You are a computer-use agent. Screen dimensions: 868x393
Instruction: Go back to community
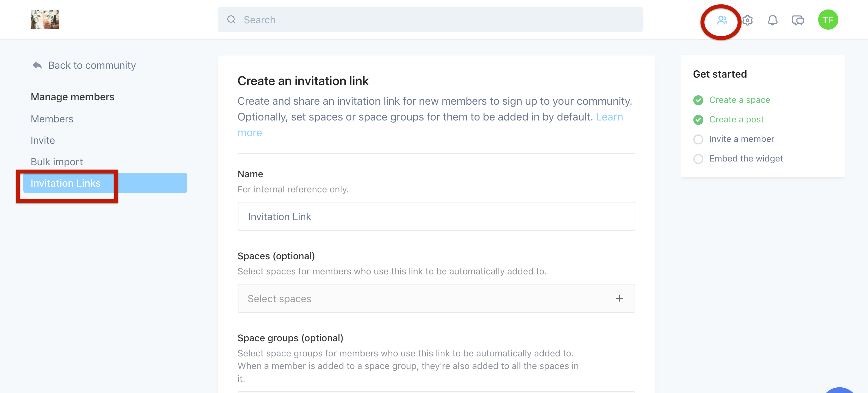point(84,65)
